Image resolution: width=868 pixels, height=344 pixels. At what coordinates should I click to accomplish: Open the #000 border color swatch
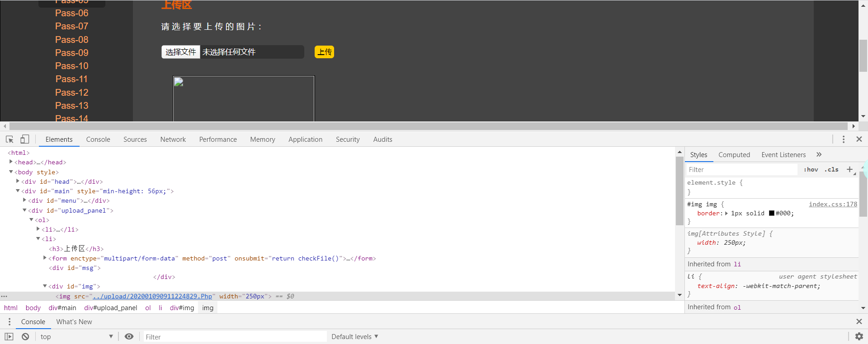(x=772, y=214)
